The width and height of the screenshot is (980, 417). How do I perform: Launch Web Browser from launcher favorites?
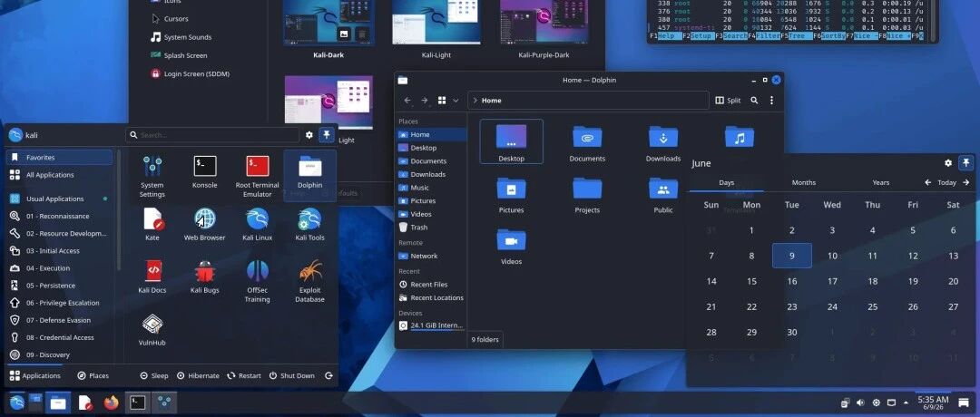(204, 224)
